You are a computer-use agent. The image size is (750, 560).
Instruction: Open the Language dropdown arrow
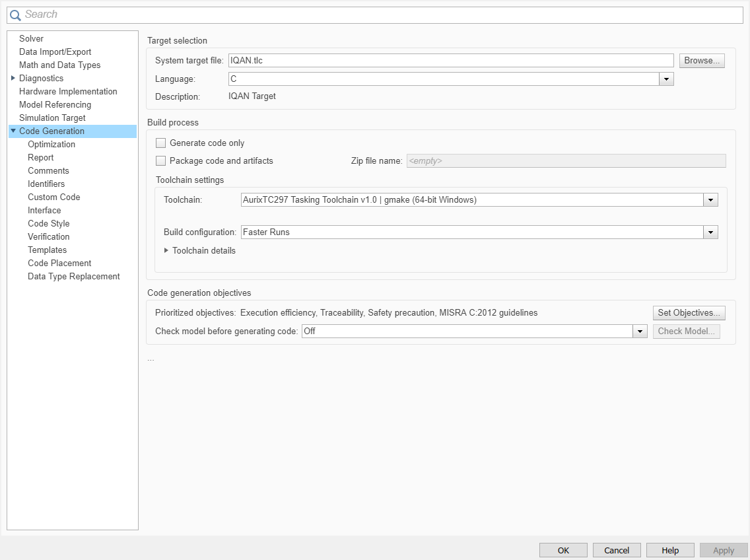[666, 79]
